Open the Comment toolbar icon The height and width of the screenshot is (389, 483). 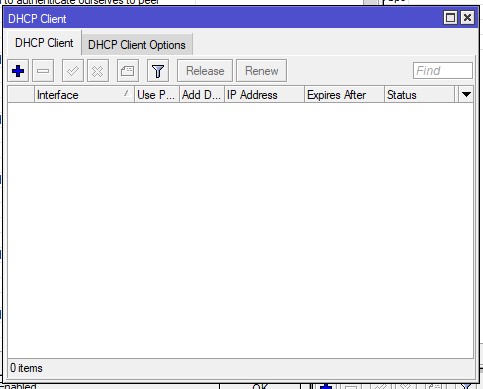128,71
